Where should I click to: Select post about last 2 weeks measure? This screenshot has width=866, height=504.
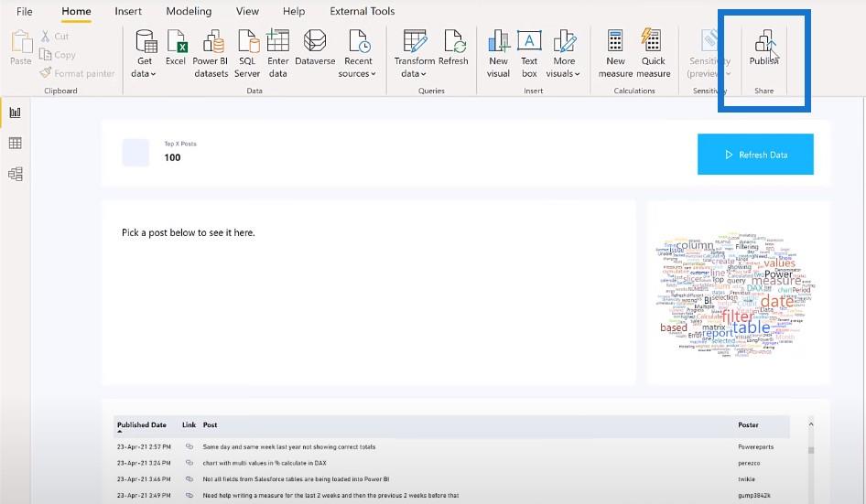[x=330, y=495]
